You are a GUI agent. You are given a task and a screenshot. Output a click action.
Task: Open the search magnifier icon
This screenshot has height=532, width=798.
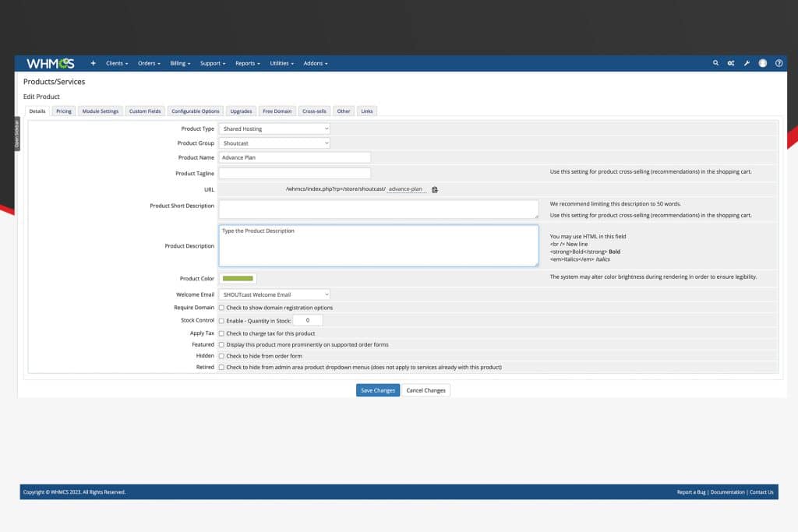click(x=715, y=63)
